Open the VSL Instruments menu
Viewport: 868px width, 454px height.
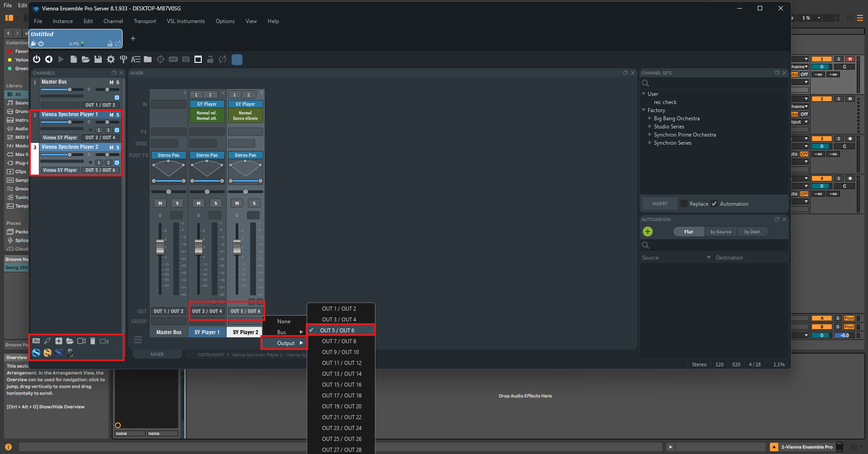[x=186, y=21]
